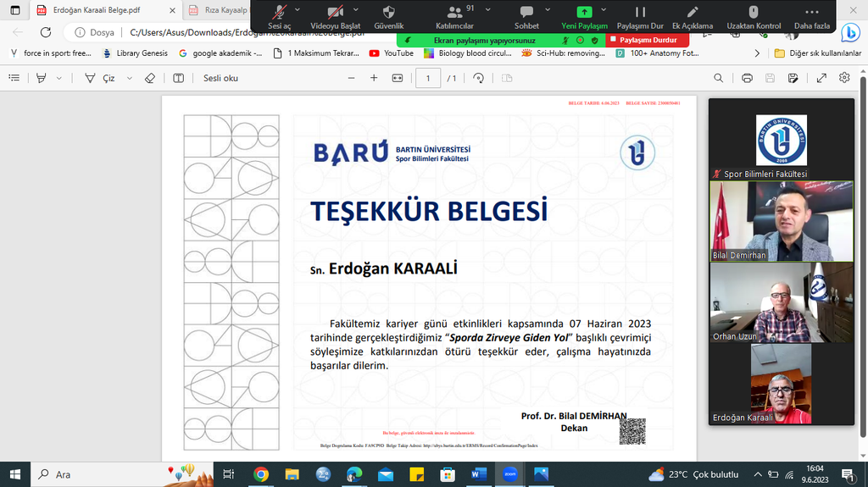The height and width of the screenshot is (487, 868).
Task: Open the Çiz draw tool dropdown arrow
Action: point(129,78)
